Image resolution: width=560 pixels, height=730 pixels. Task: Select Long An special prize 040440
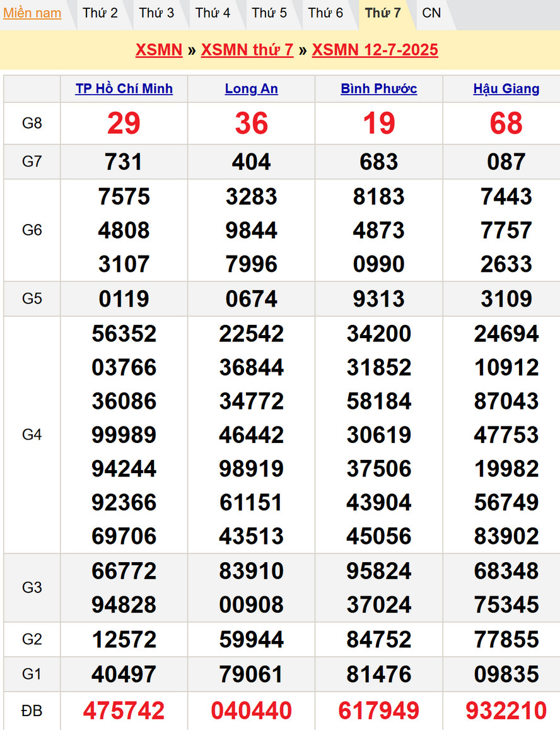(x=251, y=711)
